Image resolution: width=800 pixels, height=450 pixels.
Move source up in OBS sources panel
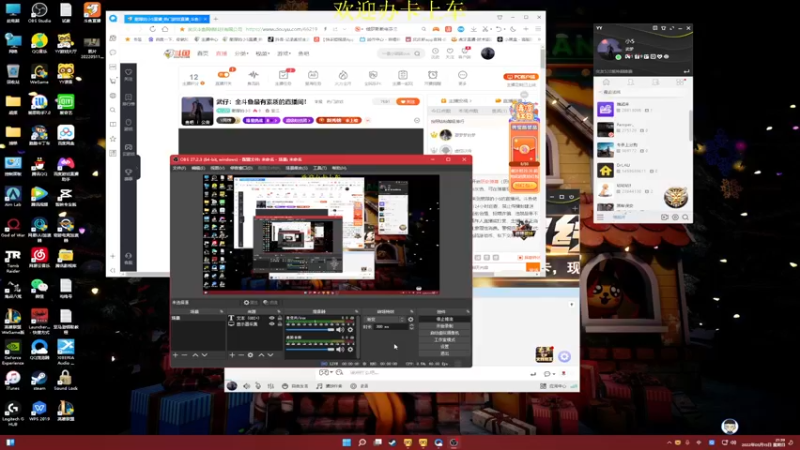(261, 355)
